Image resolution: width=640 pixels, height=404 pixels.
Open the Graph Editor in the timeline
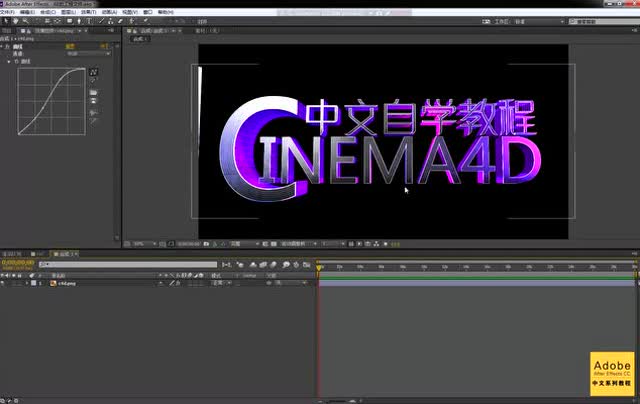[x=307, y=265]
